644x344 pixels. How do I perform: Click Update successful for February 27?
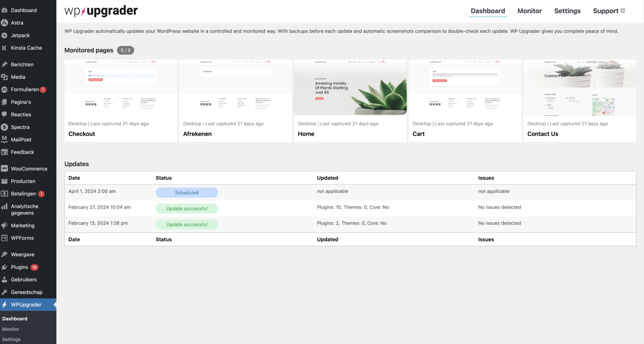(187, 208)
